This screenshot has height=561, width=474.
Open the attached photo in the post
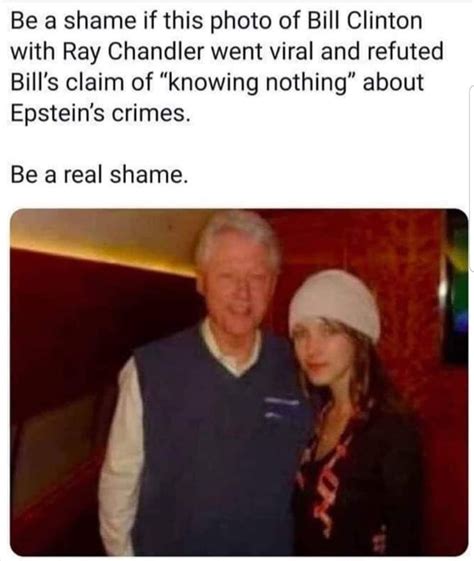(x=239, y=382)
